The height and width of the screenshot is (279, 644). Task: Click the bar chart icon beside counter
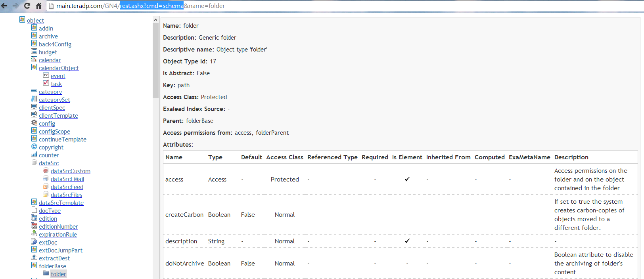tap(34, 155)
